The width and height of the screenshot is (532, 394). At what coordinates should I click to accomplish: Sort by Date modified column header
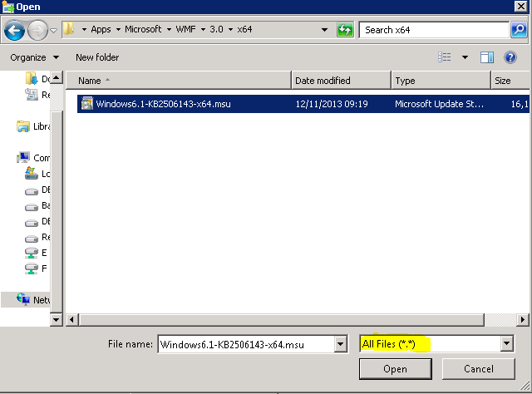click(341, 81)
